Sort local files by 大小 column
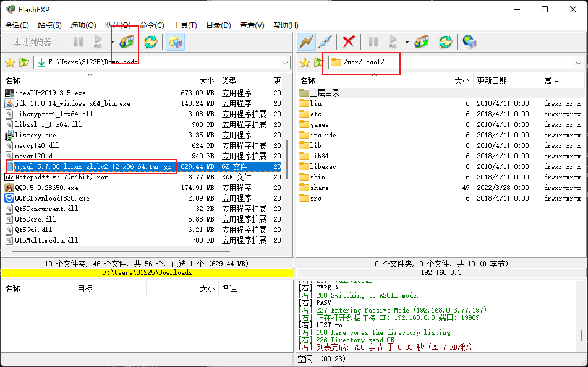The image size is (588, 367). pyautogui.click(x=198, y=80)
